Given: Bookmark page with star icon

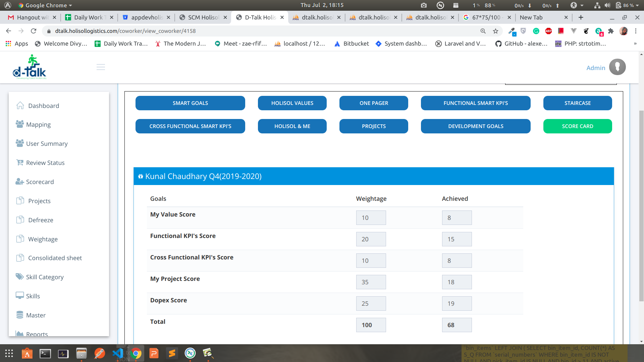Looking at the screenshot, I should (495, 31).
